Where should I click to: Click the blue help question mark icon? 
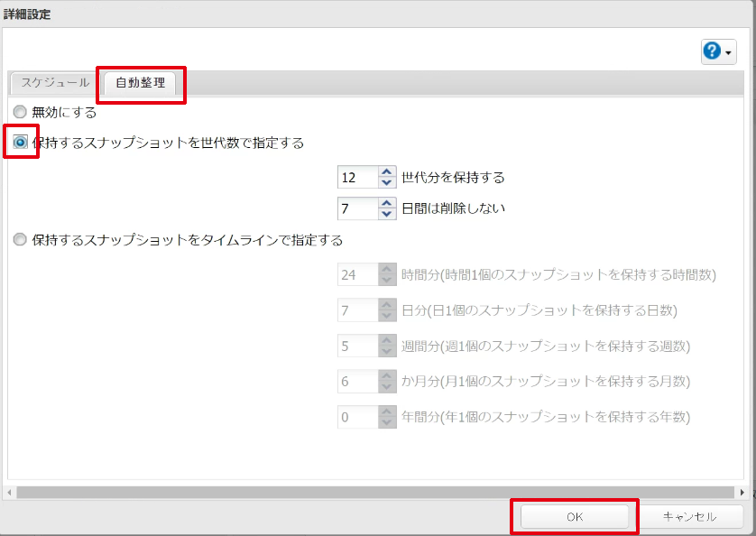[713, 51]
